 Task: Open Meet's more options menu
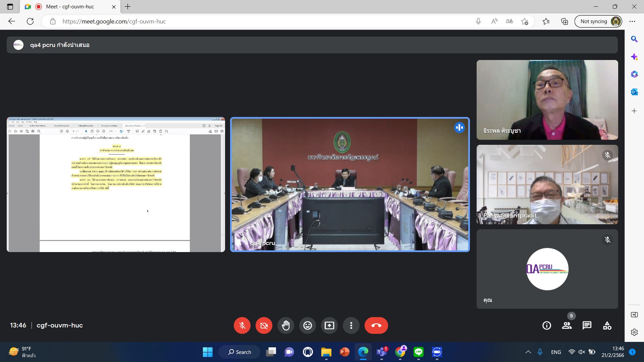351,325
